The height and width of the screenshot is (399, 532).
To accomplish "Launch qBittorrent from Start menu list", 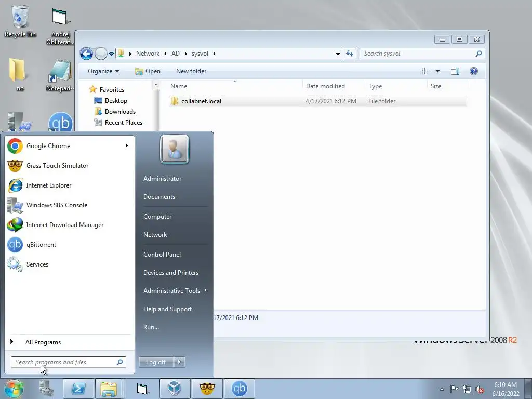I will pyautogui.click(x=70, y=245).
